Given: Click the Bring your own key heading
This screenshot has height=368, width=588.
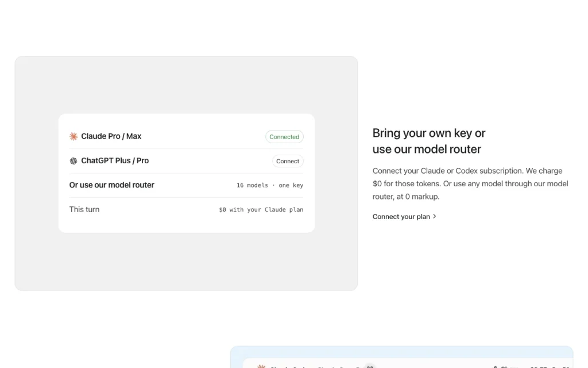Looking at the screenshot, I should (428, 141).
